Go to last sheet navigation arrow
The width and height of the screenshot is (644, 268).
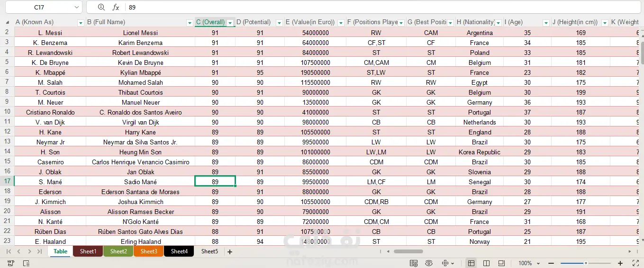40,251
